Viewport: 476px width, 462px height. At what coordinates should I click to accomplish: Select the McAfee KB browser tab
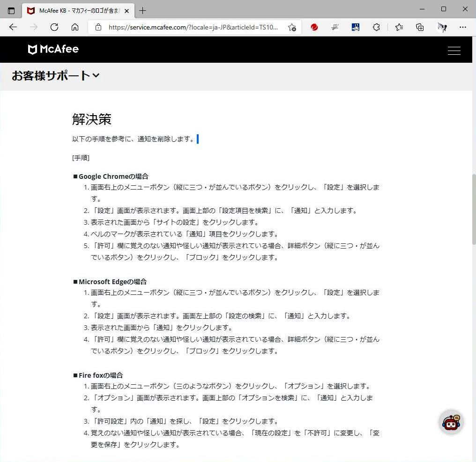(78, 11)
